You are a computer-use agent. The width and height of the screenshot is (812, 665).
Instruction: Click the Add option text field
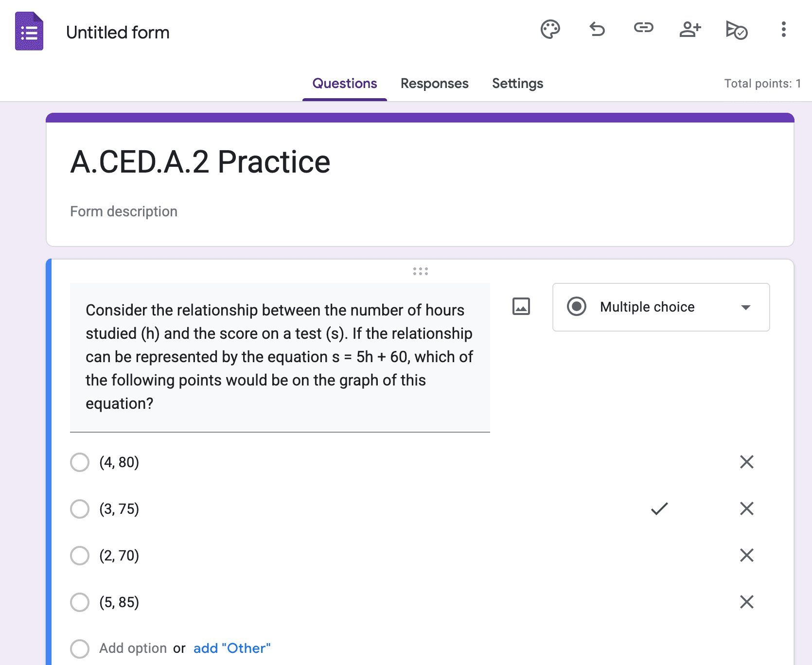(133, 648)
